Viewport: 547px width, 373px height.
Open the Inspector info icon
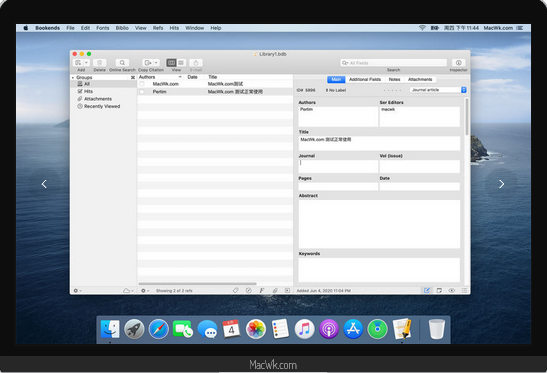[x=458, y=63]
